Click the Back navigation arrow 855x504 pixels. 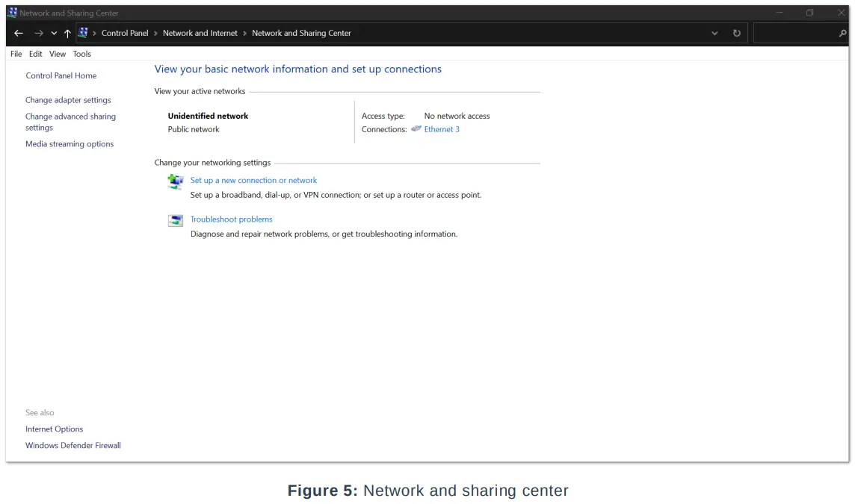[19, 33]
